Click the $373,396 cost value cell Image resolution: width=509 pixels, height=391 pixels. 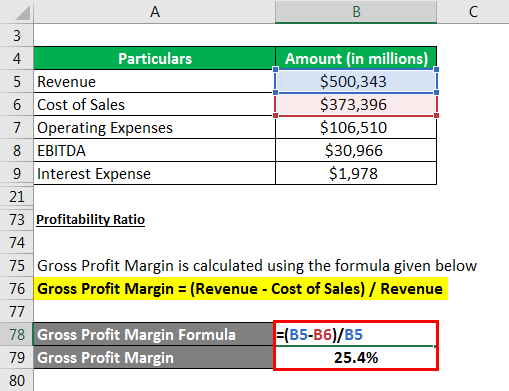pyautogui.click(x=356, y=104)
